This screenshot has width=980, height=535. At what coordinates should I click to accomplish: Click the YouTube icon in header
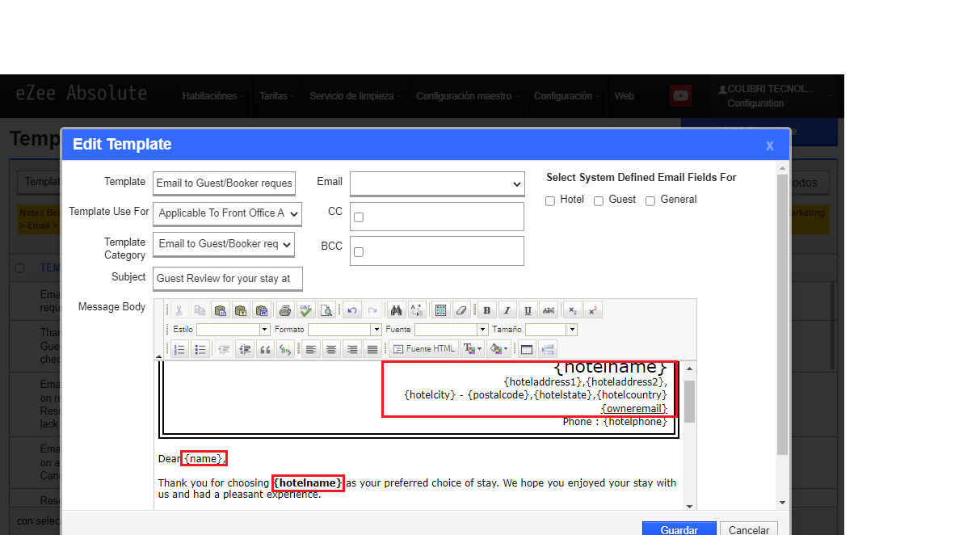pyautogui.click(x=681, y=96)
